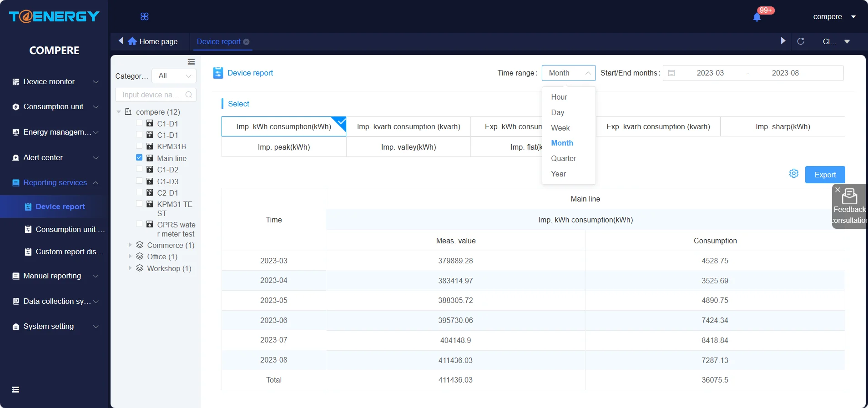
Task: Click the search icon in device name field
Action: [189, 95]
